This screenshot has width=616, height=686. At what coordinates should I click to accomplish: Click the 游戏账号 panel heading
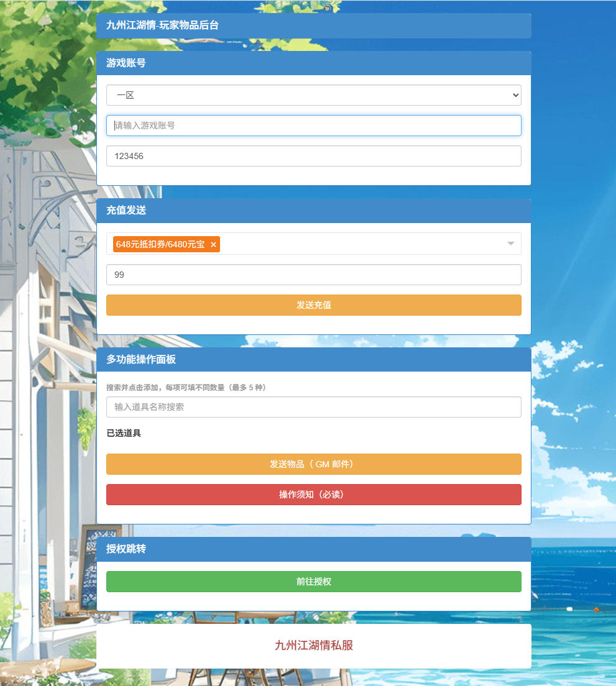click(126, 63)
